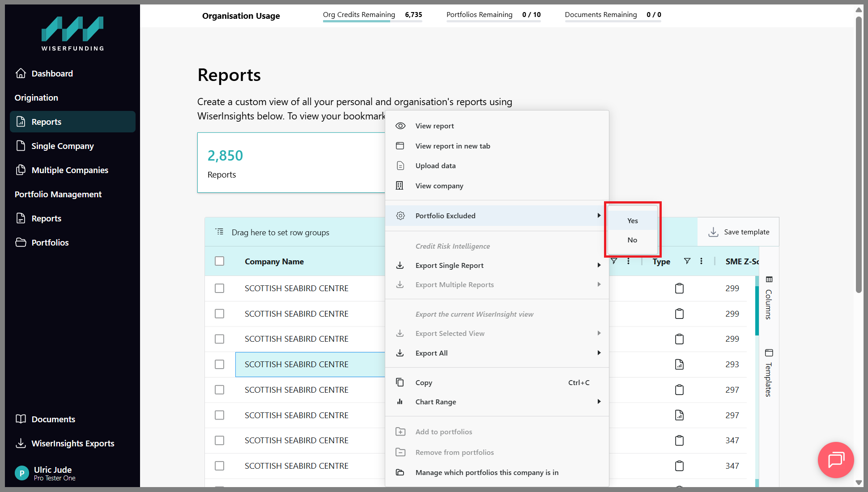Viewport: 868px width, 492px height.
Task: Click the Multiple Companies icon
Action: [21, 170]
